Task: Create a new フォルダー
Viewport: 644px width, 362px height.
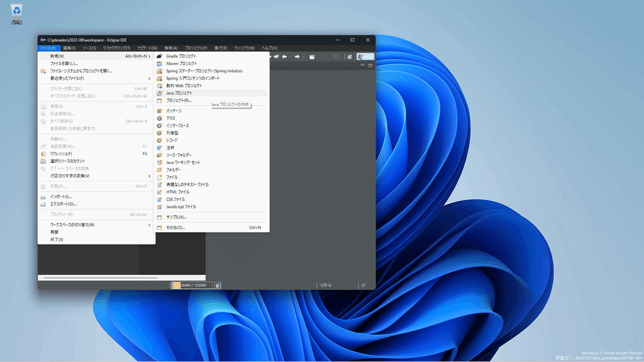Action: point(211,170)
